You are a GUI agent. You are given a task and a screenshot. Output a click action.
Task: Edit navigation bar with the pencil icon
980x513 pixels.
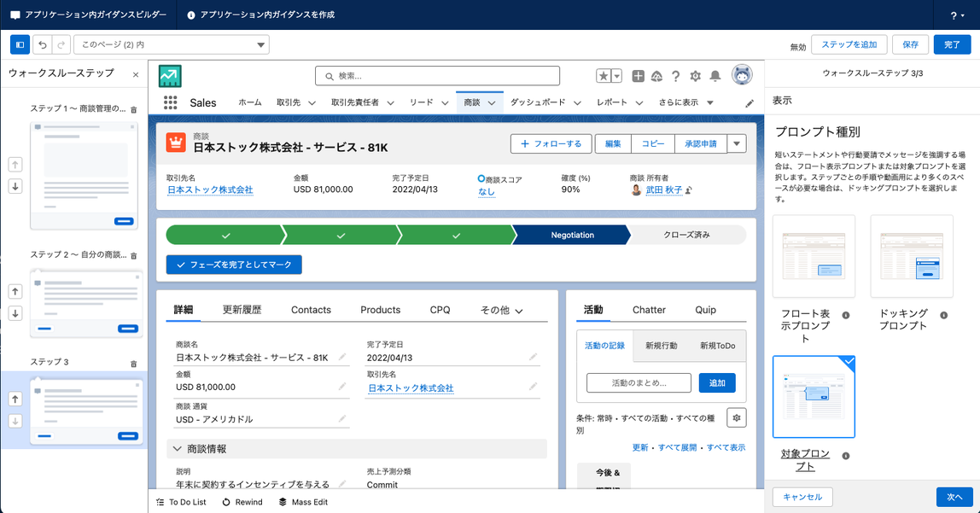click(750, 103)
